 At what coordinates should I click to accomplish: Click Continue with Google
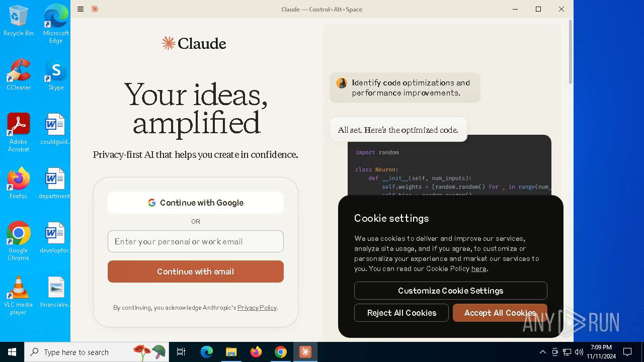coord(196,203)
